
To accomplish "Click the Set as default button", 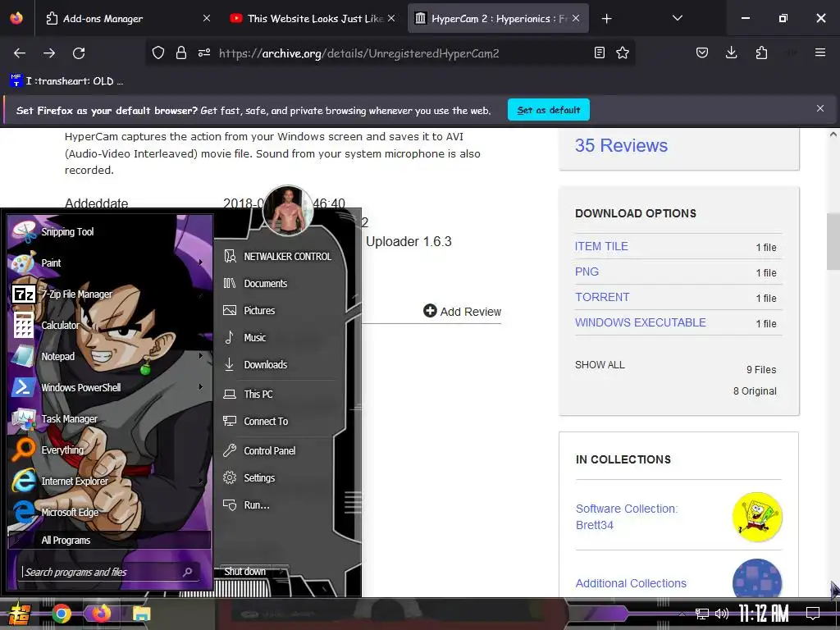I will (x=549, y=110).
